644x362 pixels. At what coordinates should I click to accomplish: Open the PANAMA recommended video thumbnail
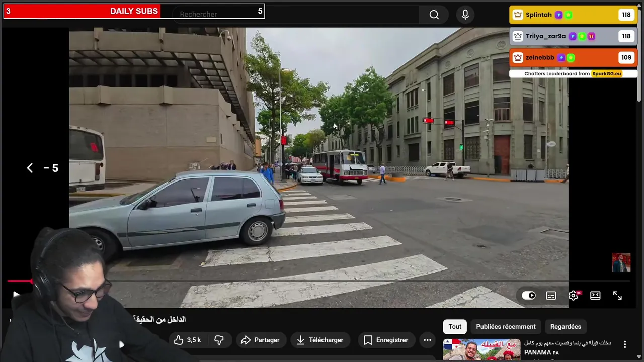481,350
